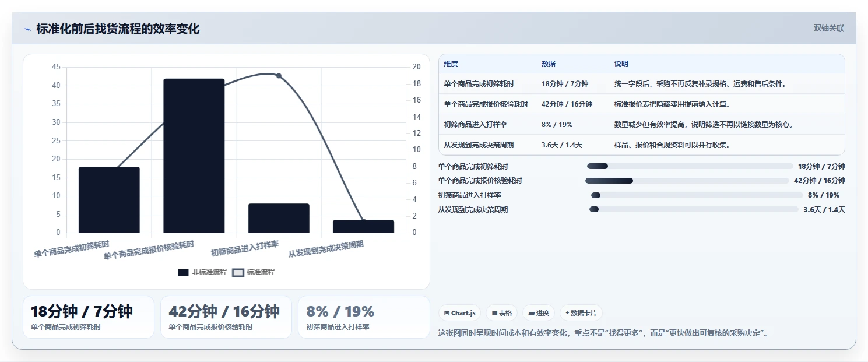868x362 pixels.
Task: Click table row label 单个商品完成初筛耗时
Action: [x=479, y=84]
